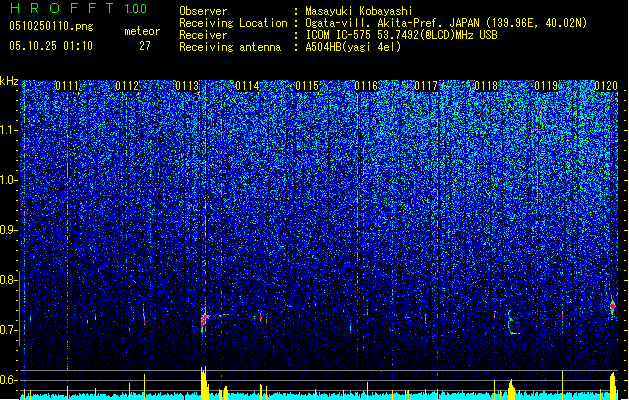629x400 pixels.
Task: Click the Ogata-vill. Akita-Pref. location text
Action: coord(446,23)
